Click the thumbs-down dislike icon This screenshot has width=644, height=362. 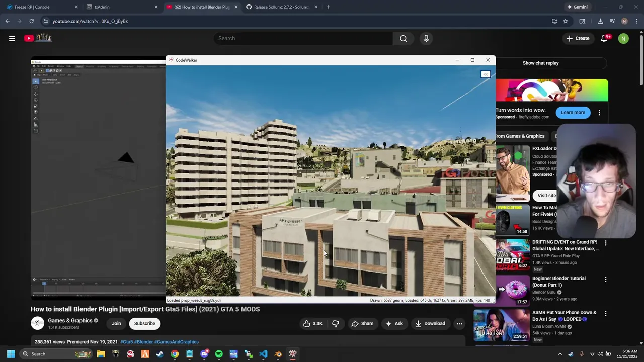(x=336, y=324)
